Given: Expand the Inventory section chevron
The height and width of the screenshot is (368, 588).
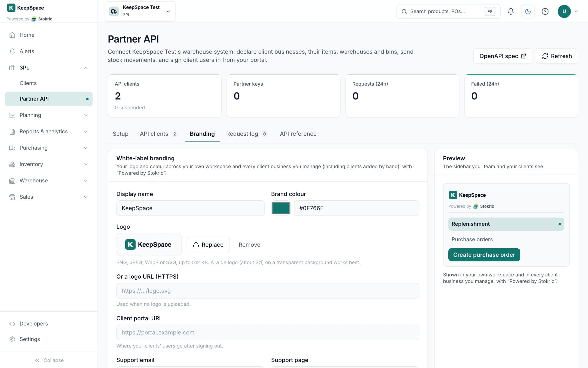Looking at the screenshot, I should (x=86, y=164).
